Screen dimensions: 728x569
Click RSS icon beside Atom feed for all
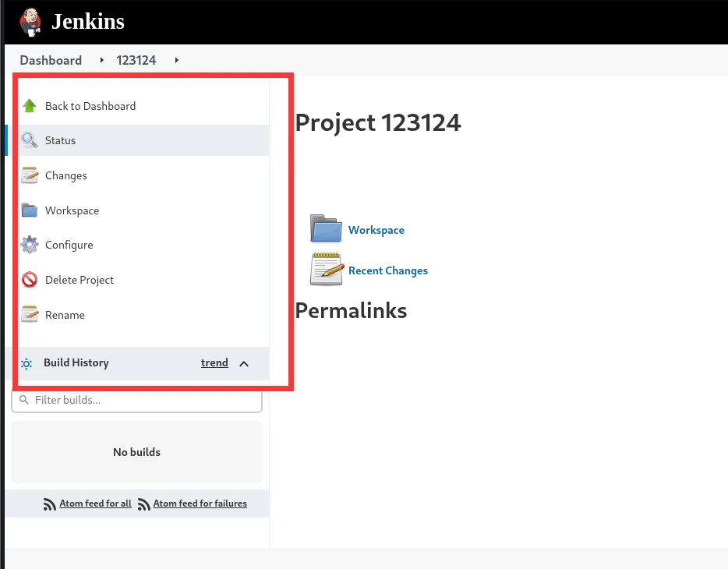pyautogui.click(x=50, y=504)
